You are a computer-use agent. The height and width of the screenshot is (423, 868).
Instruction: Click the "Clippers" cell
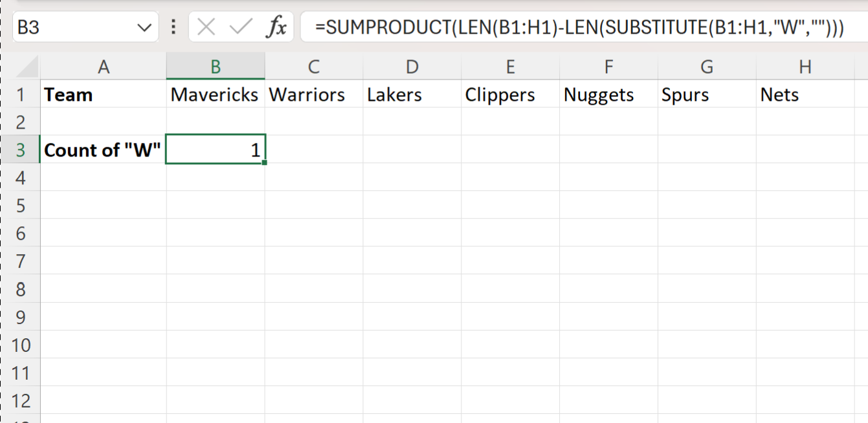tap(510, 94)
